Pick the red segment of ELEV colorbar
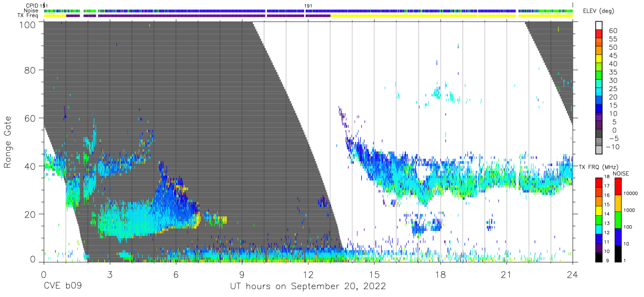644x297 pixels. pyautogui.click(x=599, y=34)
